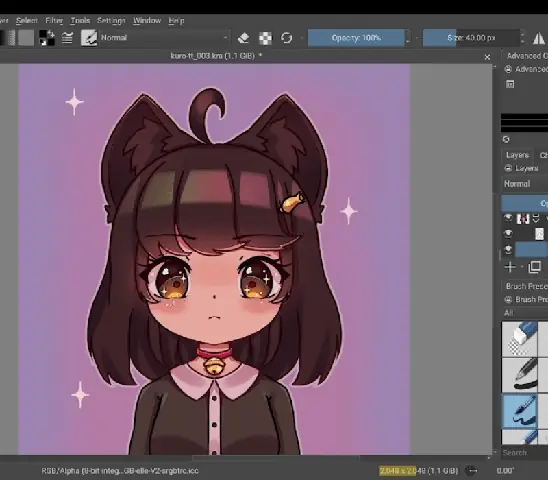Click the Opacity 100% slider in toolbar

pos(356,38)
